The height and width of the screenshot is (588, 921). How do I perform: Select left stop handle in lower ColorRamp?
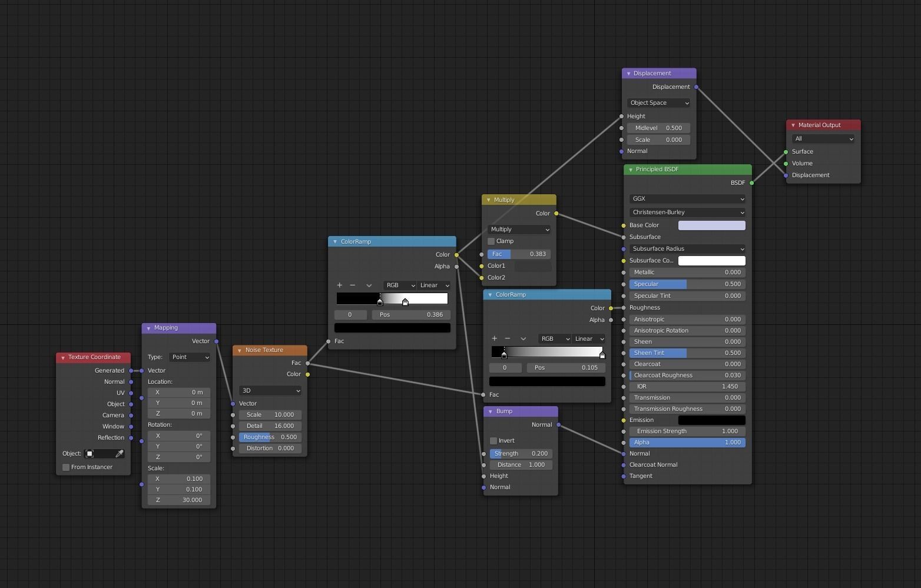tap(503, 355)
